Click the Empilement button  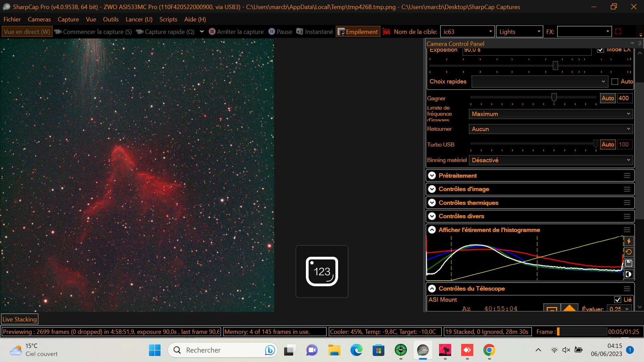point(358,32)
